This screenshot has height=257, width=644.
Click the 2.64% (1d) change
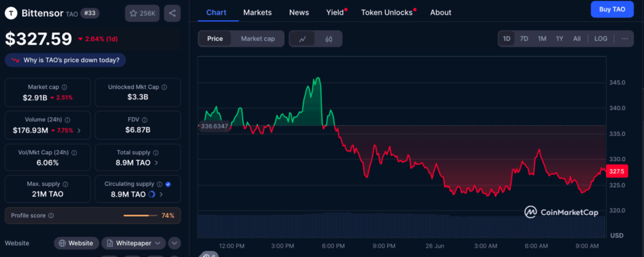tap(97, 39)
